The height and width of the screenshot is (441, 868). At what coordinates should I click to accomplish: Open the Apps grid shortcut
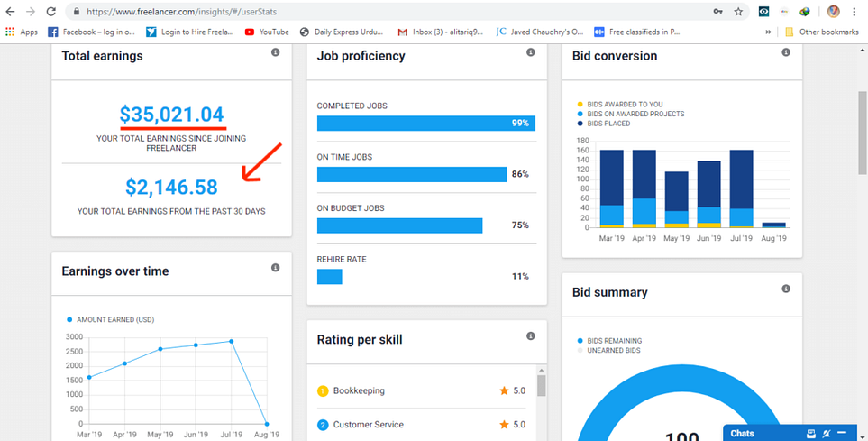[x=21, y=32]
